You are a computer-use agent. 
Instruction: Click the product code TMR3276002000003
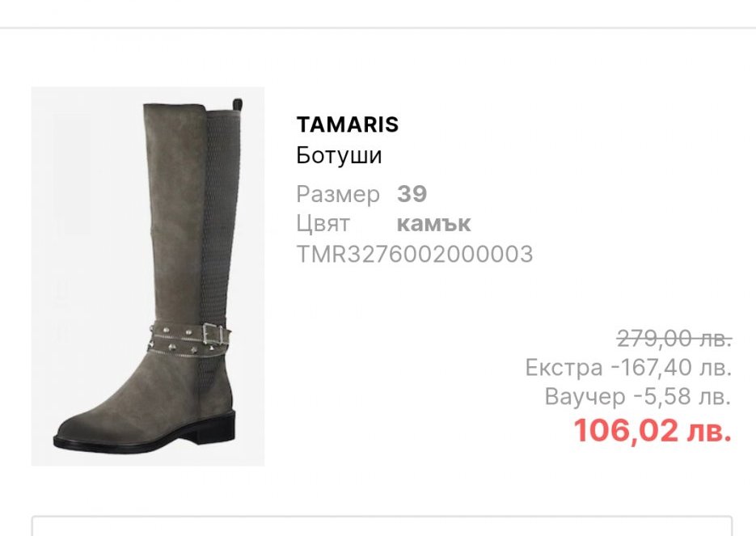[415, 254]
